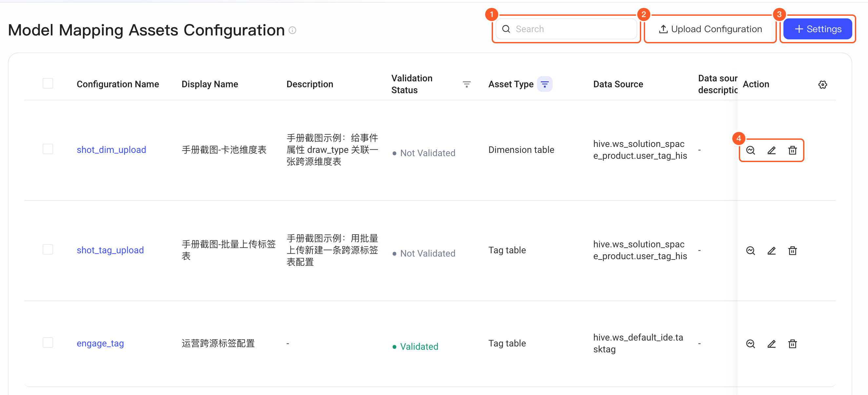This screenshot has height=395, width=868.
Task: Edit the shot_dim_upload configuration
Action: (x=771, y=150)
